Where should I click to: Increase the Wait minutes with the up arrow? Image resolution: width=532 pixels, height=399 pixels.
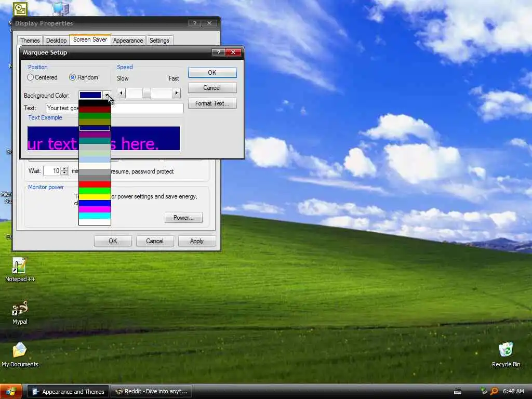point(64,169)
